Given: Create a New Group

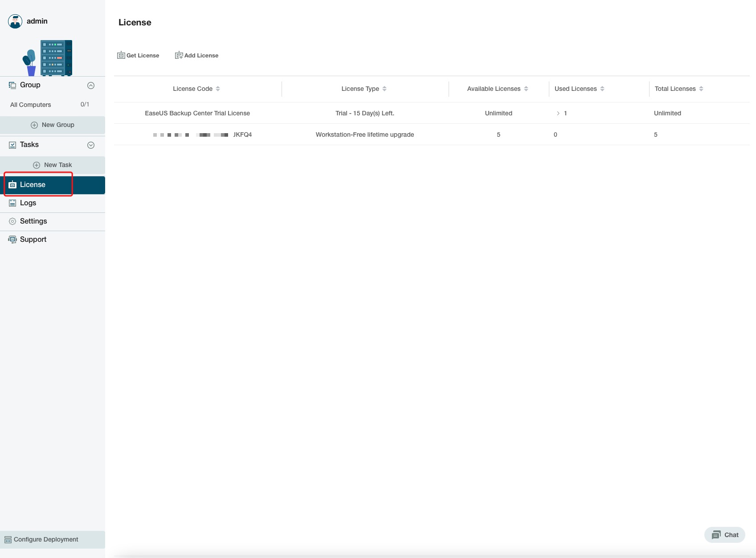Looking at the screenshot, I should click(53, 125).
